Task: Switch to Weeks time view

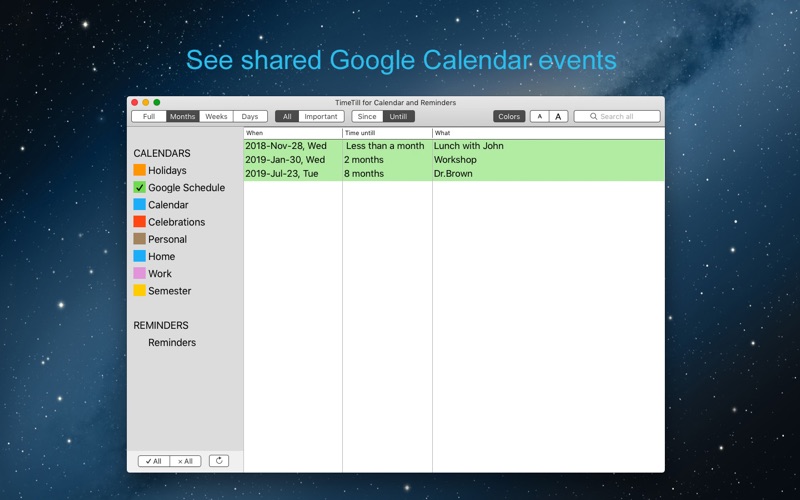Action: (x=216, y=116)
